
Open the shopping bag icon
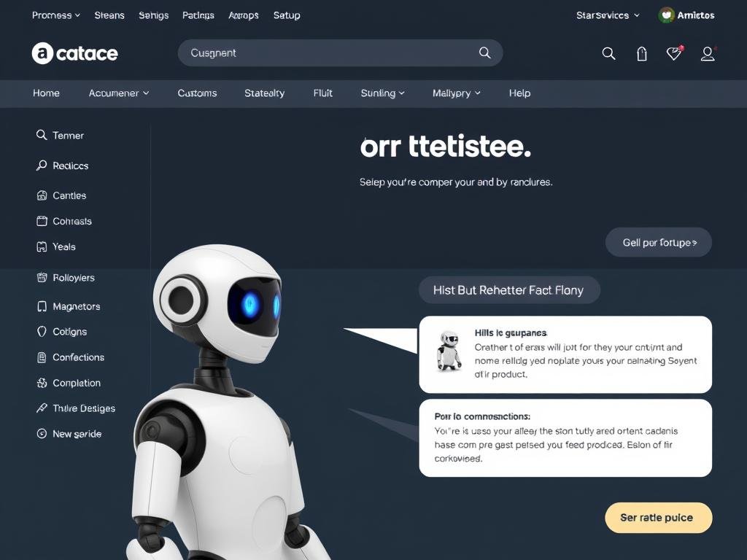click(642, 54)
